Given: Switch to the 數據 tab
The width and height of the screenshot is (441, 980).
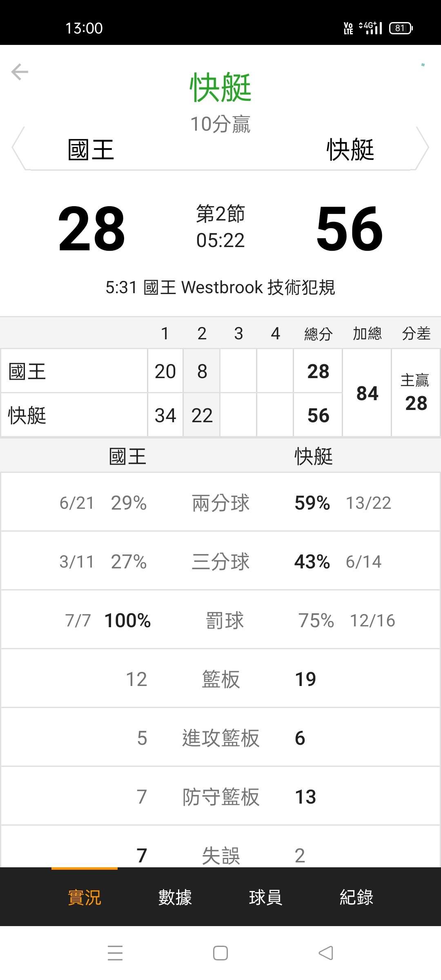Looking at the screenshot, I should (175, 897).
